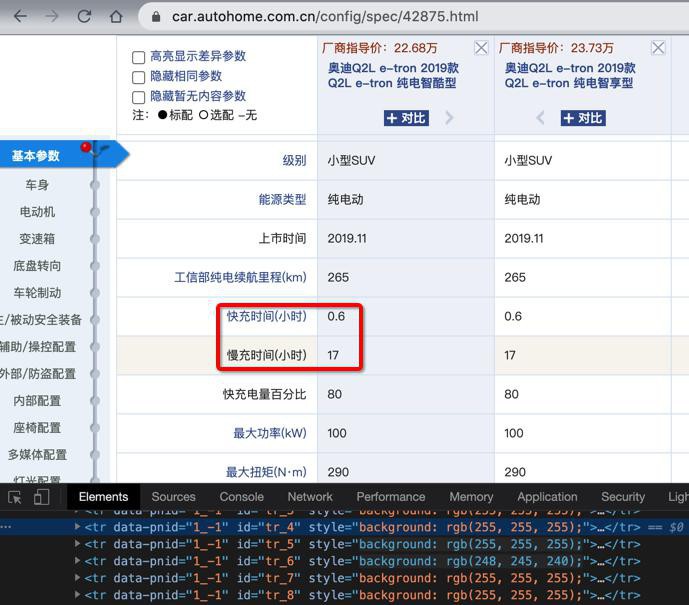Jump to 电动机 section in sidebar
Viewport: 689px width, 605px height.
point(37,212)
